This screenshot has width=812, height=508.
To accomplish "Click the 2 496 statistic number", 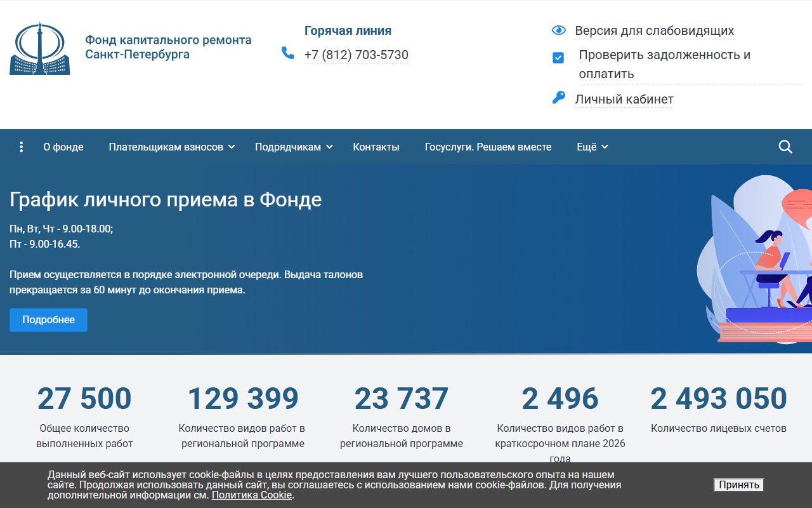I will (560, 399).
